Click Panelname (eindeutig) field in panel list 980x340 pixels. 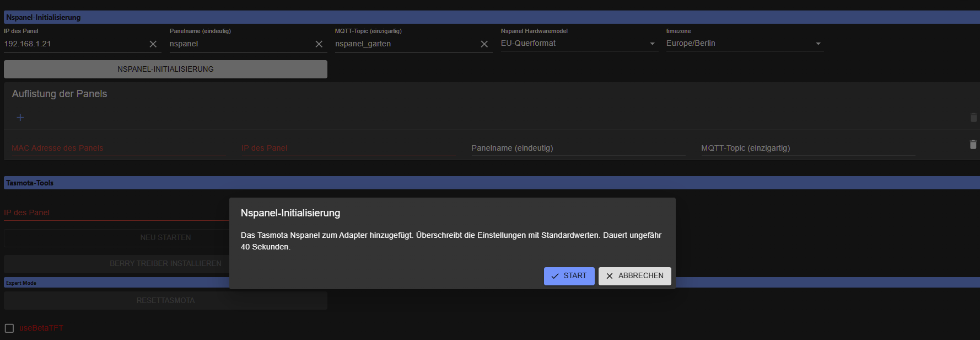point(578,148)
